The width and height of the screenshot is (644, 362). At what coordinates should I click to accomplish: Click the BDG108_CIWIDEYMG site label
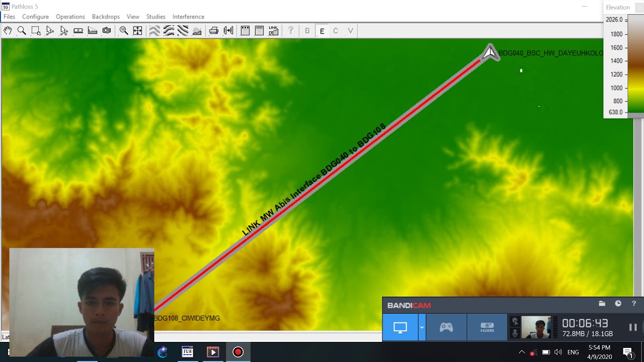click(x=187, y=318)
